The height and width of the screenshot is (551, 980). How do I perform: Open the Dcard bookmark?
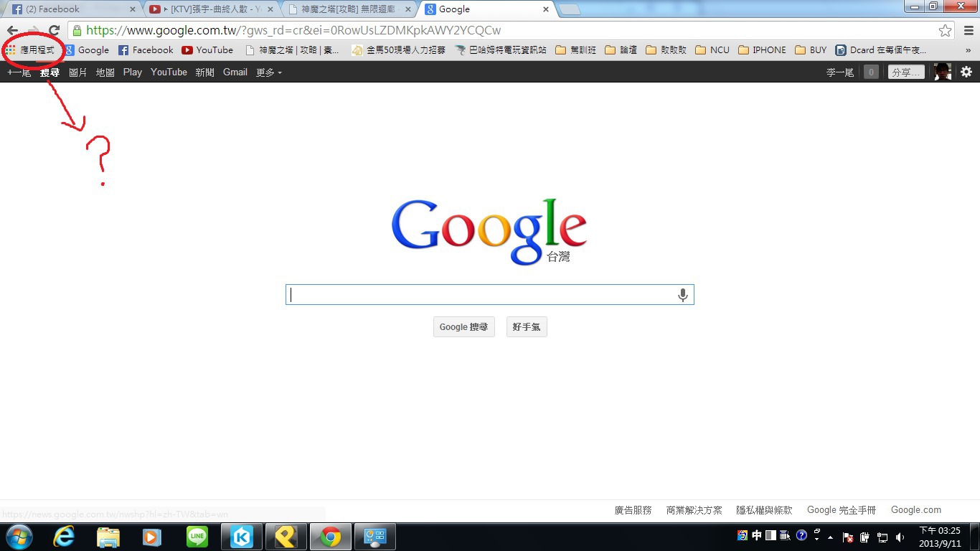click(x=880, y=50)
